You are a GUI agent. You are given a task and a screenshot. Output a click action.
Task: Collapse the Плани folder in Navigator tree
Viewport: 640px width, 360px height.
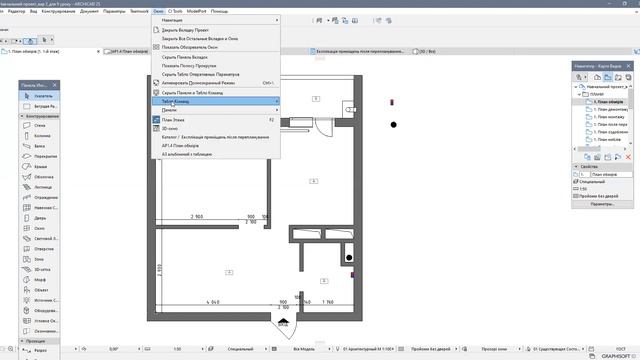pyautogui.click(x=580, y=94)
